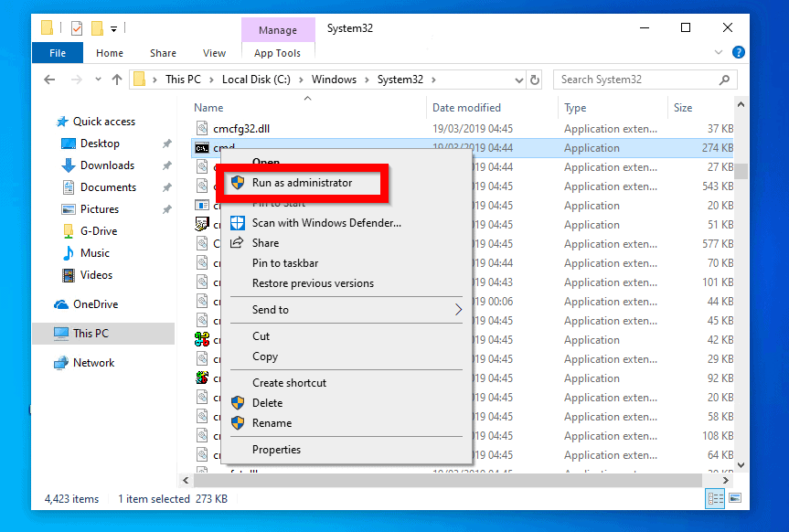Switch to large thumbnails view in status bar
The image size is (789, 532).
[733, 498]
